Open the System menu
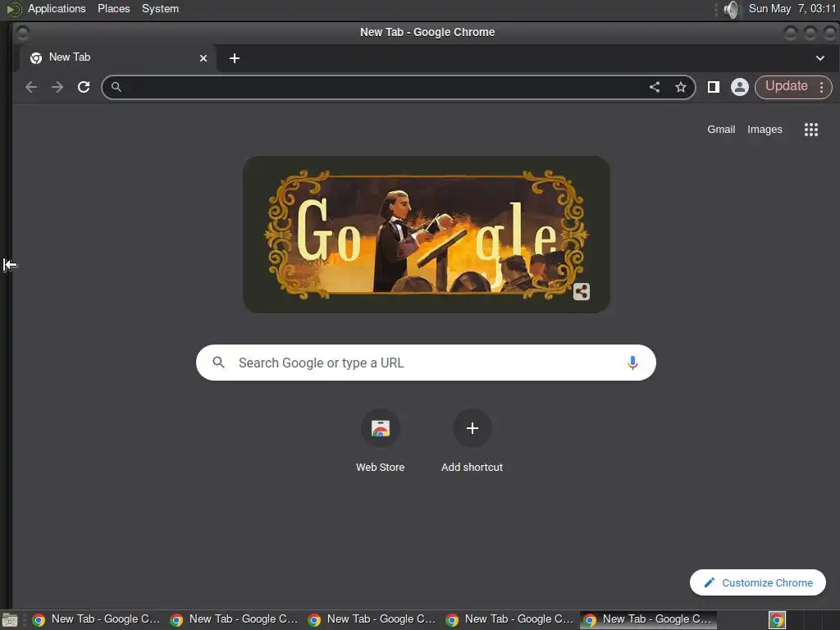This screenshot has width=840, height=630. pos(160,8)
